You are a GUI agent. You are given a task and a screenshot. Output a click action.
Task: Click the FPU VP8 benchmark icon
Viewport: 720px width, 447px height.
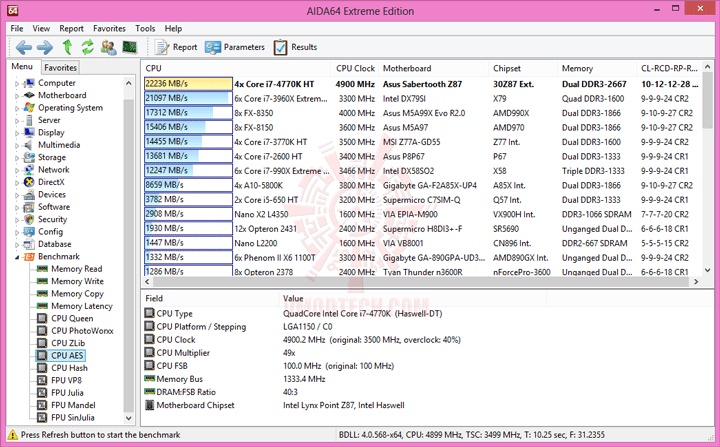click(x=42, y=380)
